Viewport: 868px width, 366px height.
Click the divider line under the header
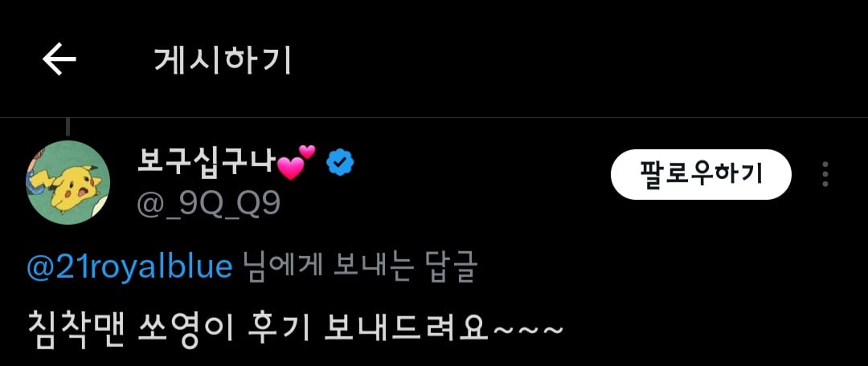pos(434,118)
